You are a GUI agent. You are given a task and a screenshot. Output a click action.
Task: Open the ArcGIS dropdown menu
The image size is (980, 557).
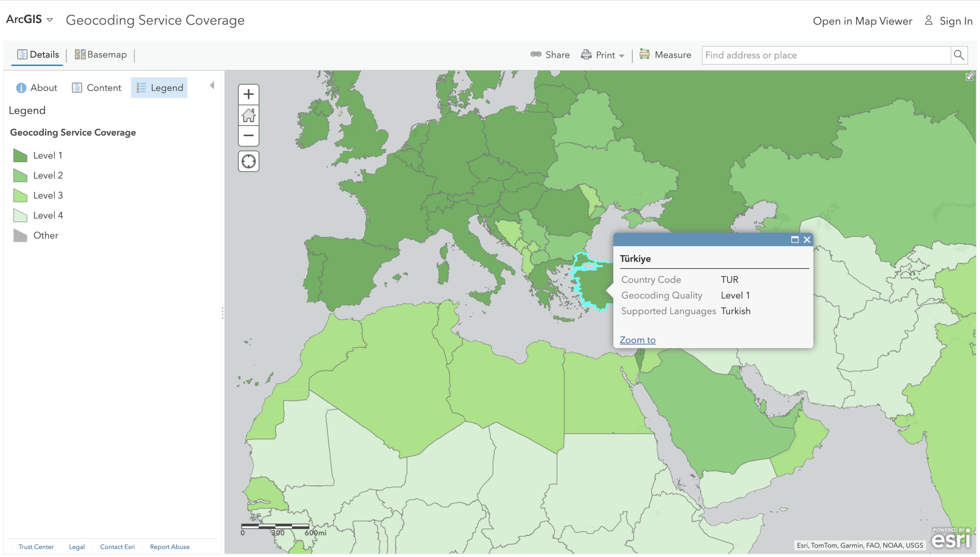click(49, 20)
